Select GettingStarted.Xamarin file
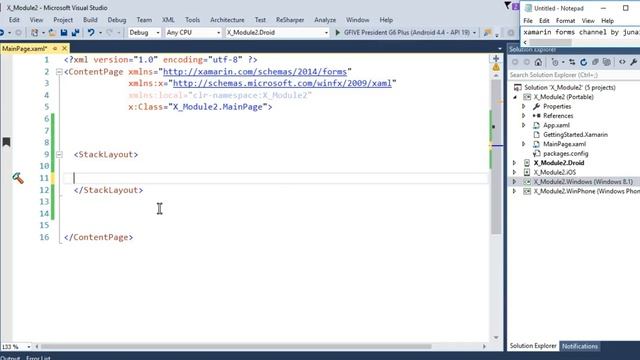Viewport: 640px width, 360px height. tap(575, 135)
